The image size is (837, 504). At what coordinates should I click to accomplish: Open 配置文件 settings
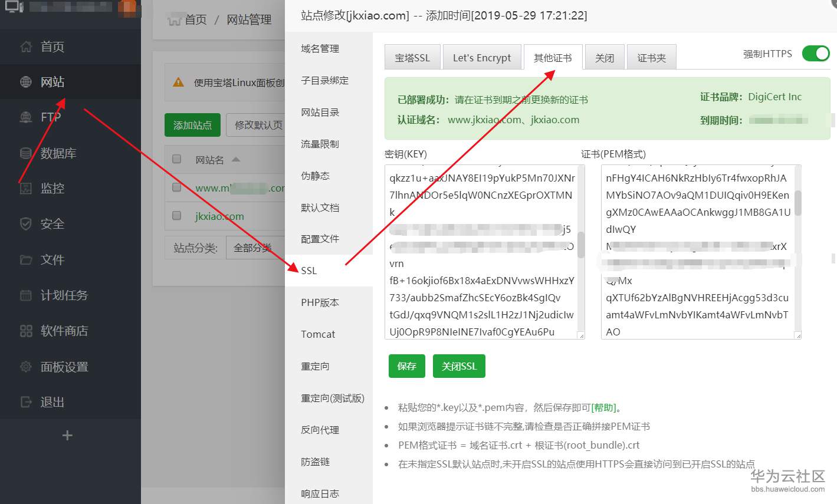320,239
